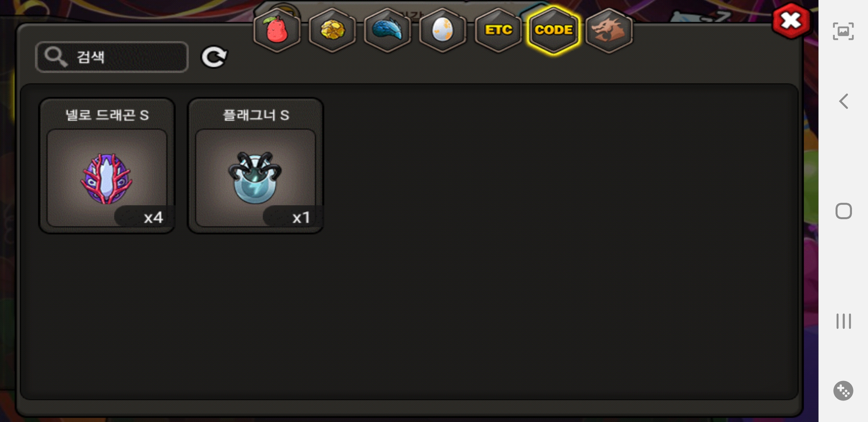The image size is (868, 422).
Task: Switch to the ETC tab
Action: point(498,30)
